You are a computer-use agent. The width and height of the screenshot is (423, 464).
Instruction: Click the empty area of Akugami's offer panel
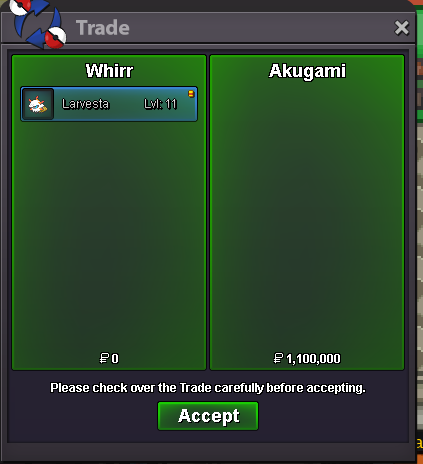307,217
